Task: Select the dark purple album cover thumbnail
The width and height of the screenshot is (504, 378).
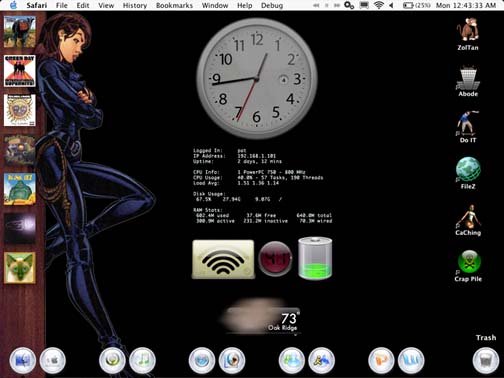Action: (x=20, y=228)
